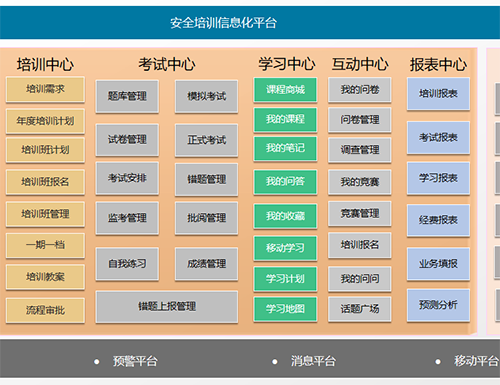Open the 批阅管理 module
The image size is (500, 385).
pyautogui.click(x=207, y=218)
